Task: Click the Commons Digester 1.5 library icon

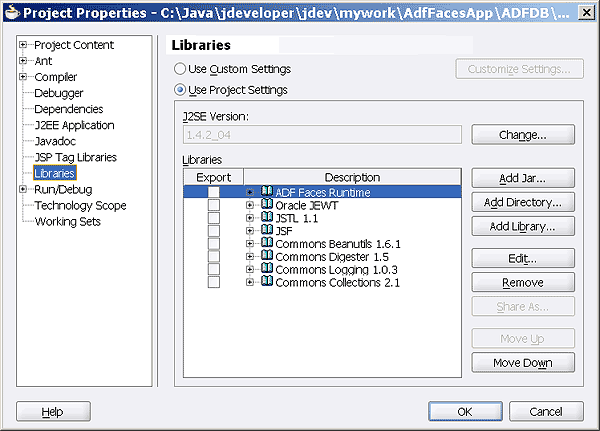Action: pos(267,257)
